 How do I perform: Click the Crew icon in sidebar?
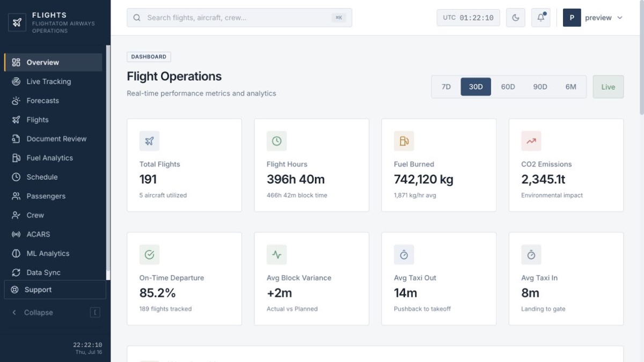pyautogui.click(x=16, y=215)
